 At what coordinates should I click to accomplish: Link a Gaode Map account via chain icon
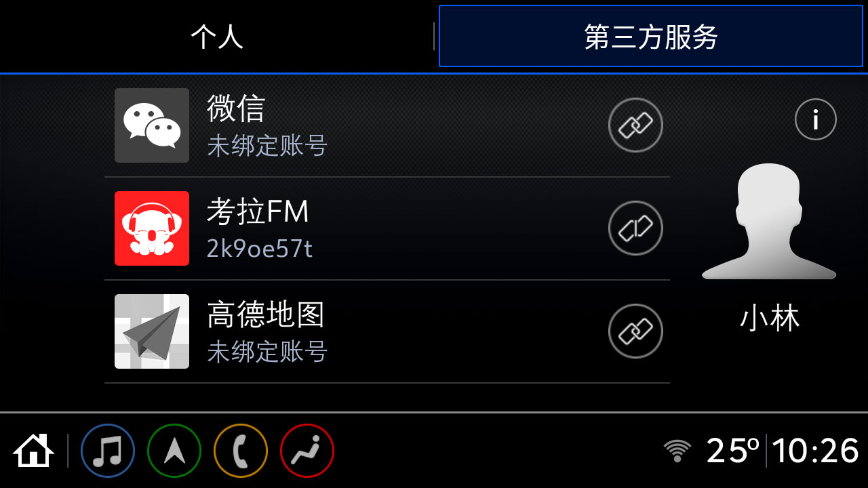click(635, 331)
